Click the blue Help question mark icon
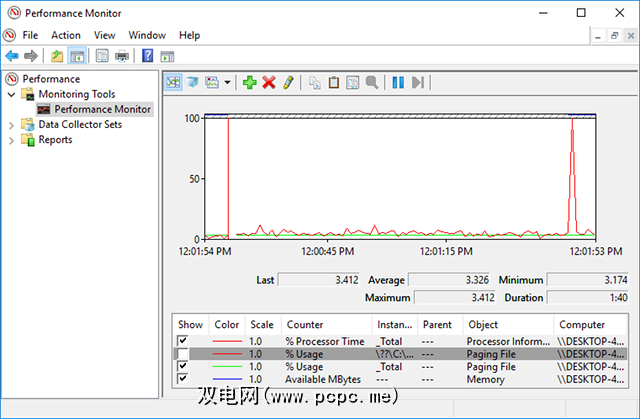This screenshot has width=640, height=419. coord(147,55)
